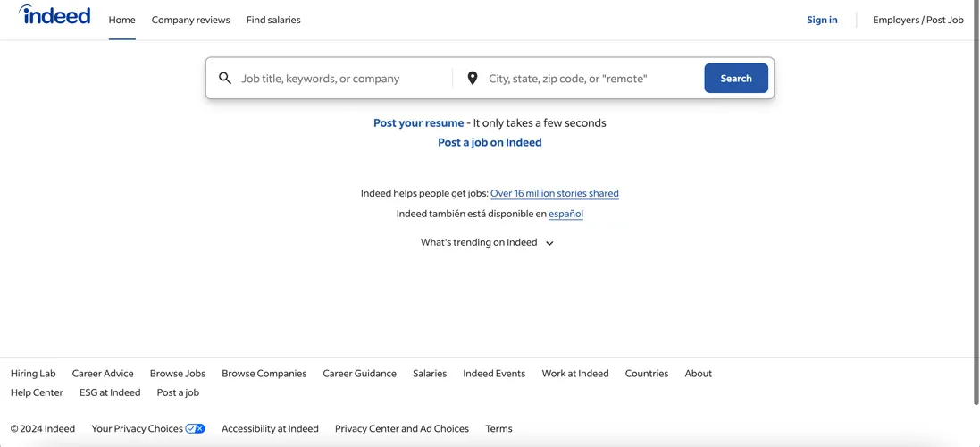This screenshot has height=447, width=980.
Task: Open Countries footer link
Action: tap(646, 373)
